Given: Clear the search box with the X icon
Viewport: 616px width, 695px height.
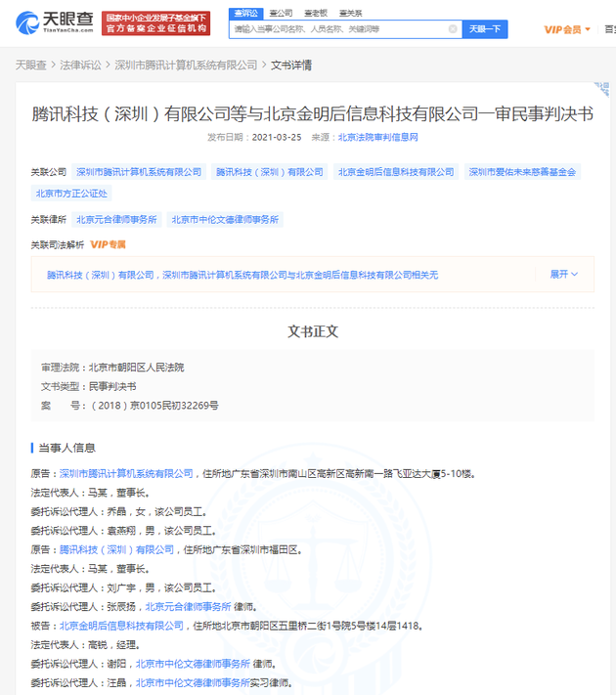Looking at the screenshot, I should click(453, 29).
